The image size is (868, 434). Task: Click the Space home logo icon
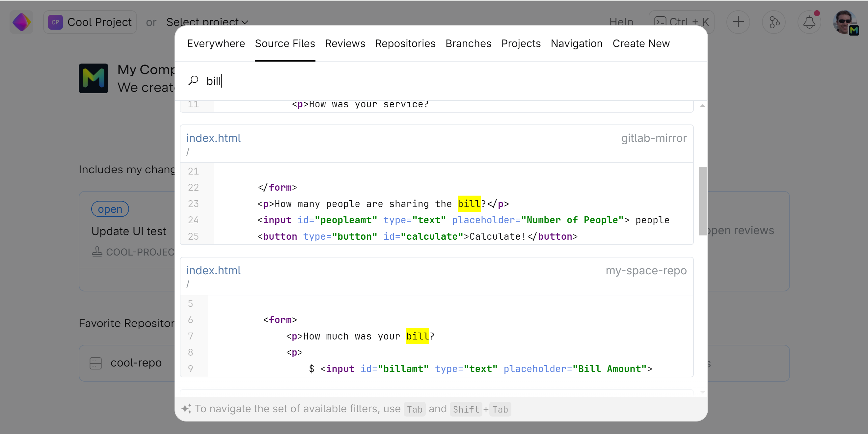[21, 22]
